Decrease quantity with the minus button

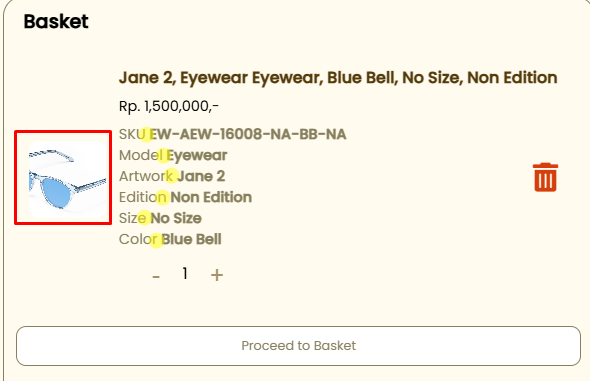(x=156, y=277)
